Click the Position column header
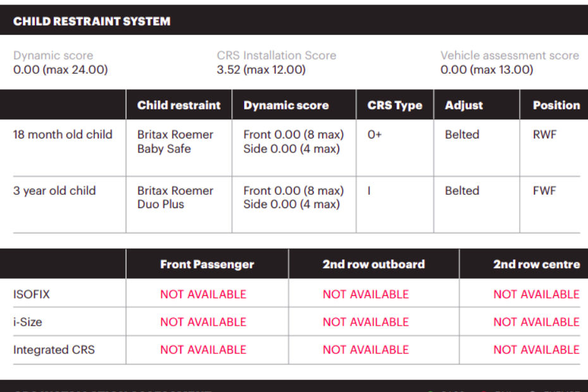The width and height of the screenshot is (588, 392). point(556,105)
